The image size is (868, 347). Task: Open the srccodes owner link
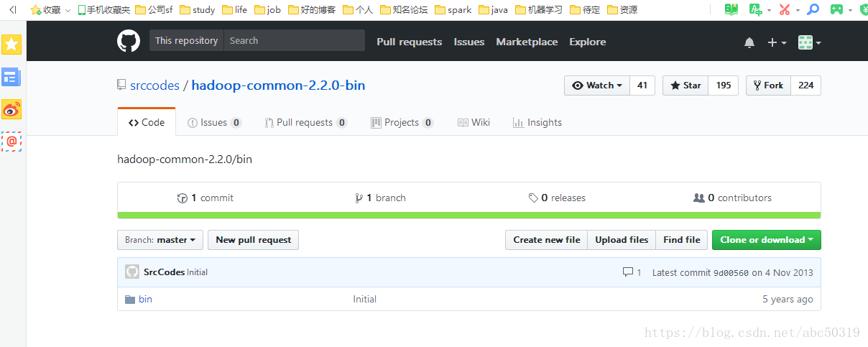[154, 85]
